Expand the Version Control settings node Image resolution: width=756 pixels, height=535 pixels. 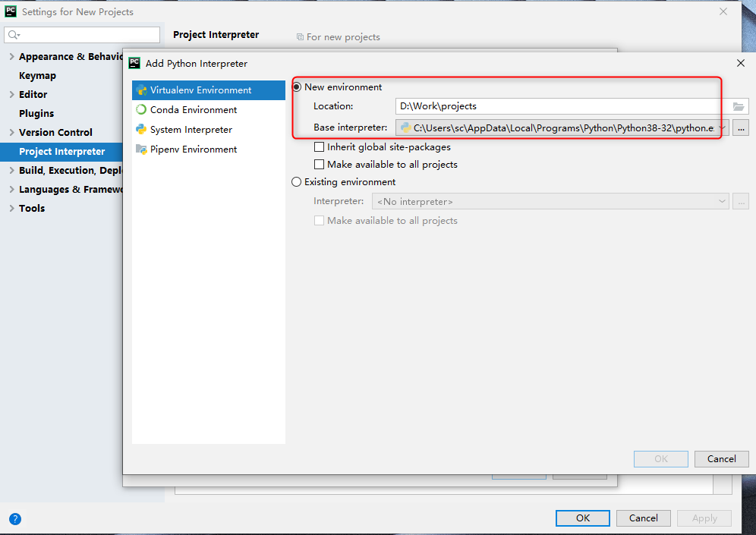pos(11,132)
